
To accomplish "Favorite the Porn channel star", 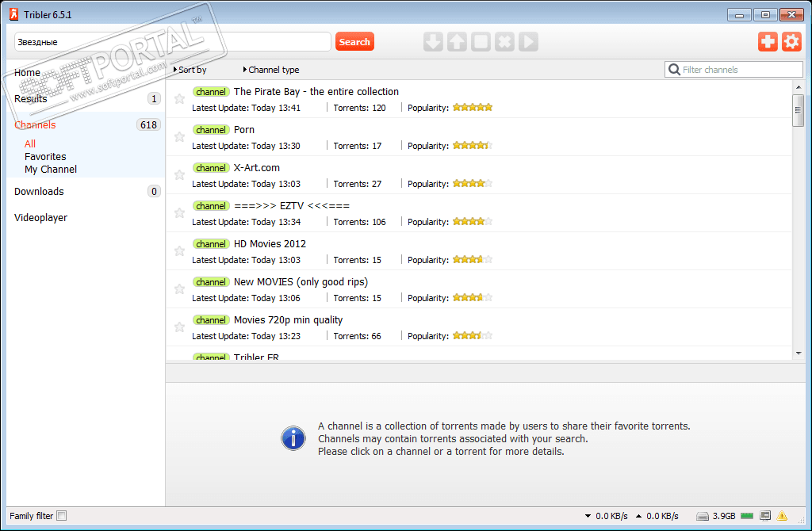I will (179, 136).
